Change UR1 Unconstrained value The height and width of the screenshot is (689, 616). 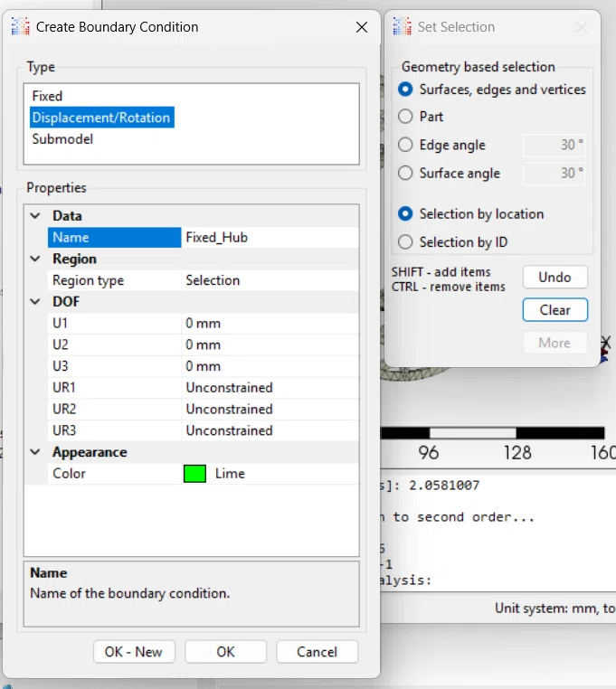[x=270, y=388]
